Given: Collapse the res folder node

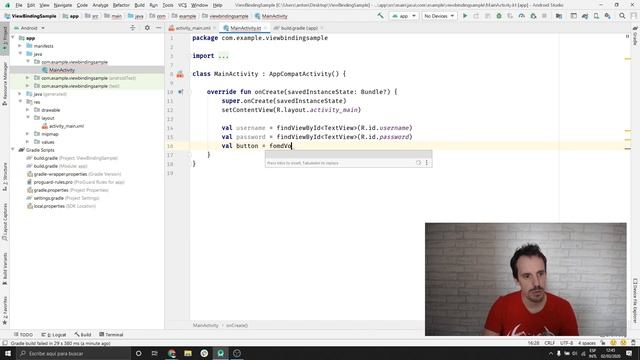Looking at the screenshot, I should pyautogui.click(x=20, y=102).
